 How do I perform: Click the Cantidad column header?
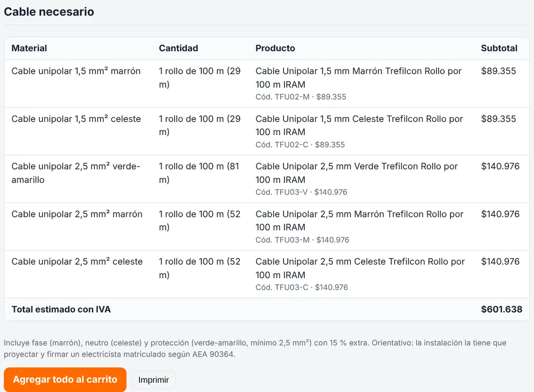click(179, 48)
